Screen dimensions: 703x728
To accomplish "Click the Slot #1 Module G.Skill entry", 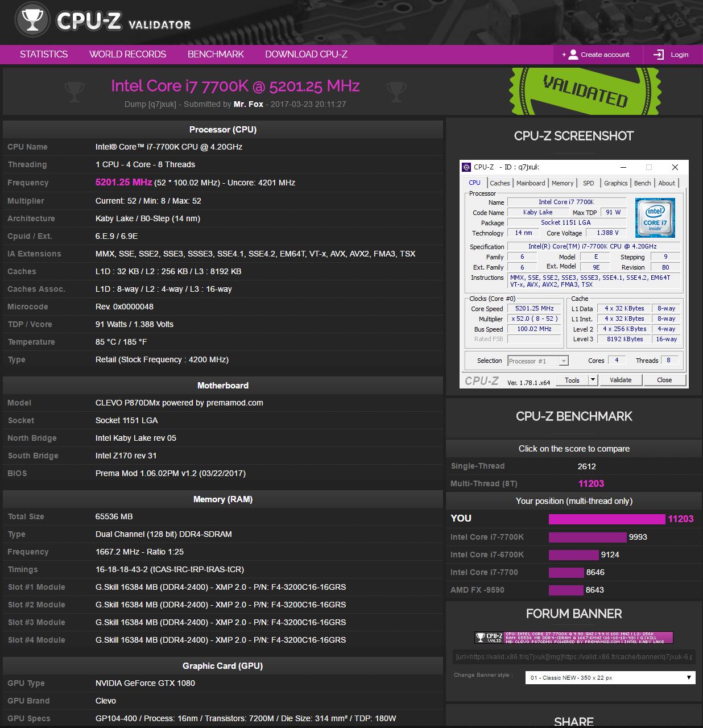I will 221,587.
